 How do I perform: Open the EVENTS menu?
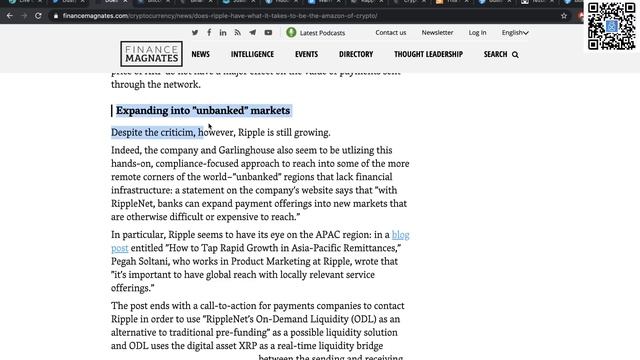(307, 54)
